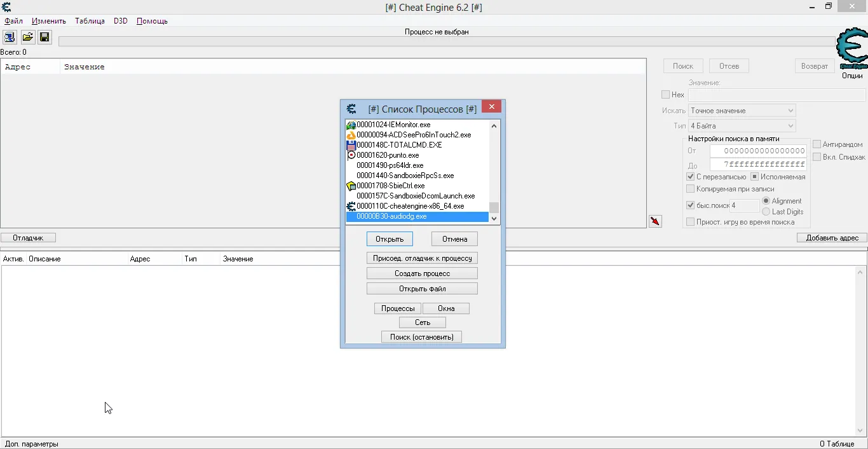The width and height of the screenshot is (868, 449).
Task: Click the process list vertical scrollbar thumb
Action: tap(494, 207)
